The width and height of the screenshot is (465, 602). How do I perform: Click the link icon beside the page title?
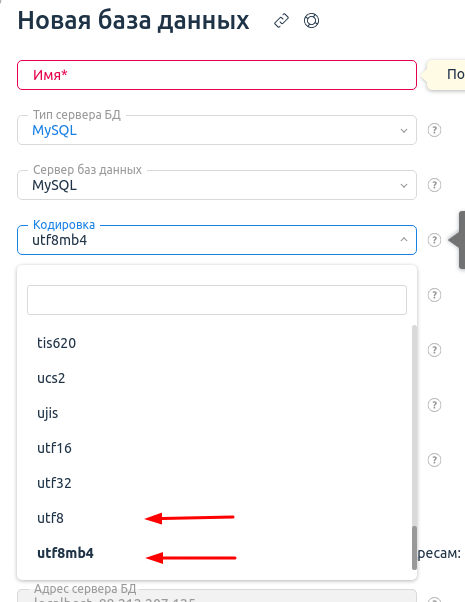click(x=281, y=21)
